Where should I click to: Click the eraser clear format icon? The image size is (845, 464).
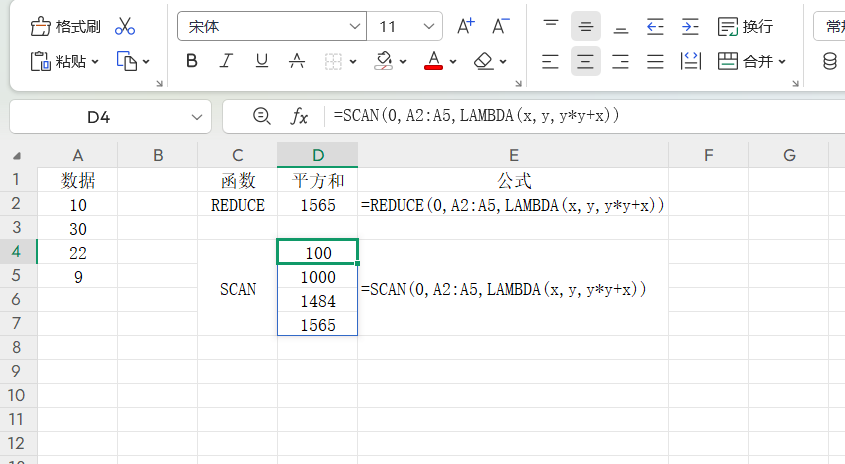click(485, 62)
